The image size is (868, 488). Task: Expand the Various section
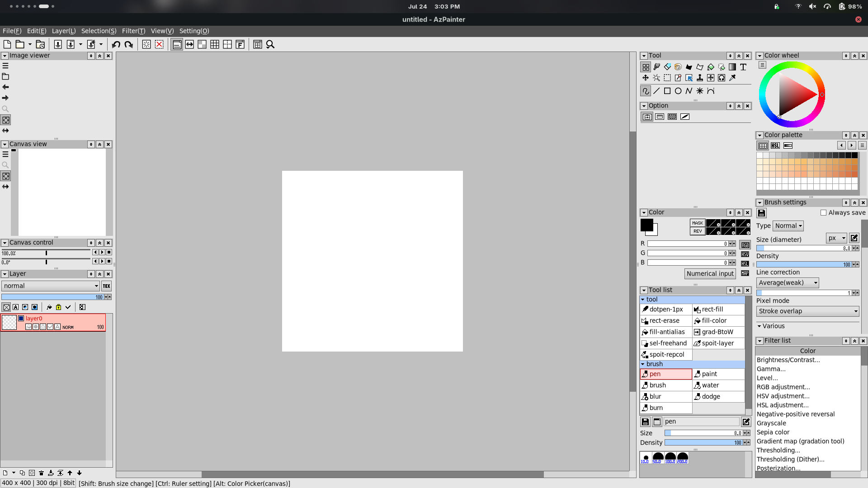[x=771, y=326]
